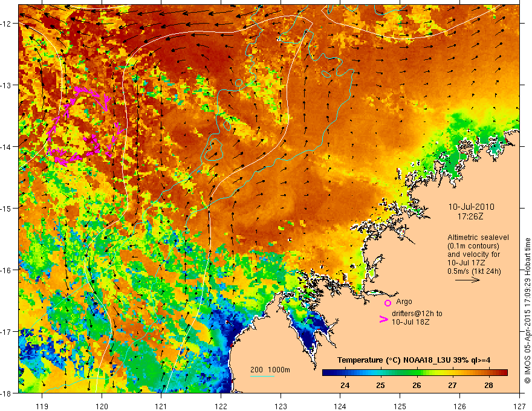Click latitude axis label -16
The width and height of the screenshot is (532, 411).
coord(6,270)
